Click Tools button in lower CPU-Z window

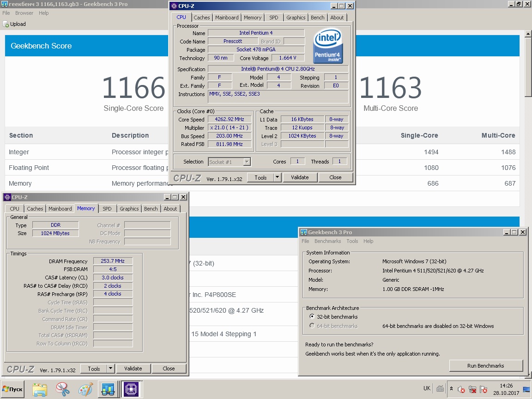click(94, 369)
